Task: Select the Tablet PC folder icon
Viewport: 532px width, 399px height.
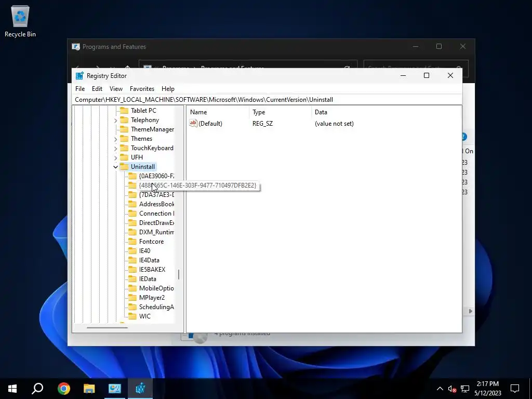Action: point(125,111)
